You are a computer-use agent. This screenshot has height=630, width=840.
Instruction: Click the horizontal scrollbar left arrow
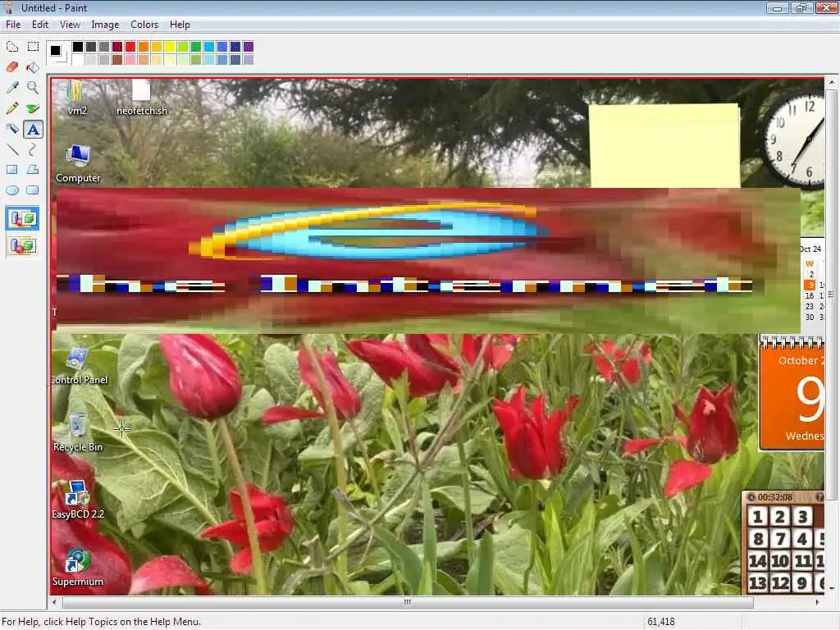[x=55, y=602]
